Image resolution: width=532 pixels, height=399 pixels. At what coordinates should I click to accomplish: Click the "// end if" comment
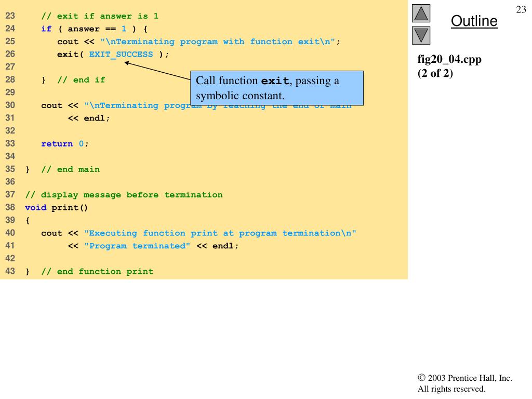tap(81, 80)
